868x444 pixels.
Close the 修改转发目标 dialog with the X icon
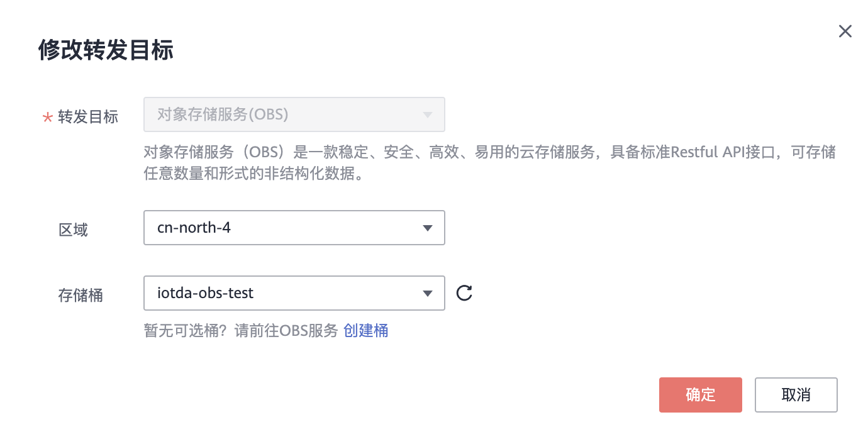coord(845,31)
